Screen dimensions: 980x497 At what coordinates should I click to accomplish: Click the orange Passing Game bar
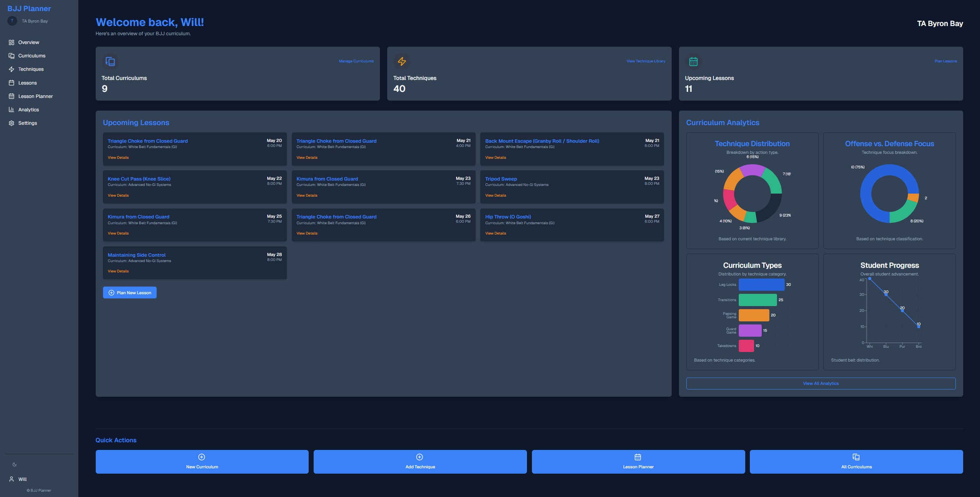coord(754,315)
